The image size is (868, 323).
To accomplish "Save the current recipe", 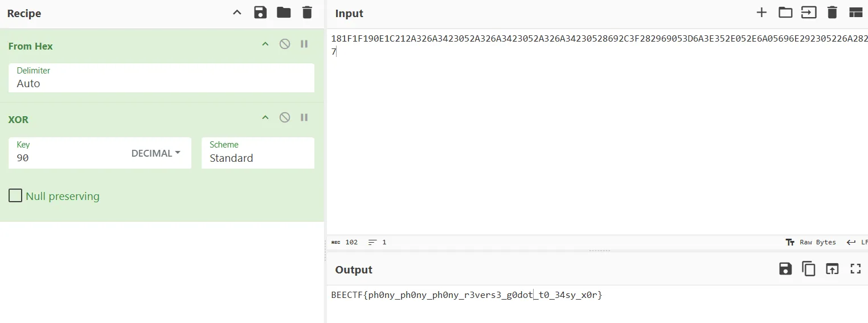I will [x=260, y=13].
